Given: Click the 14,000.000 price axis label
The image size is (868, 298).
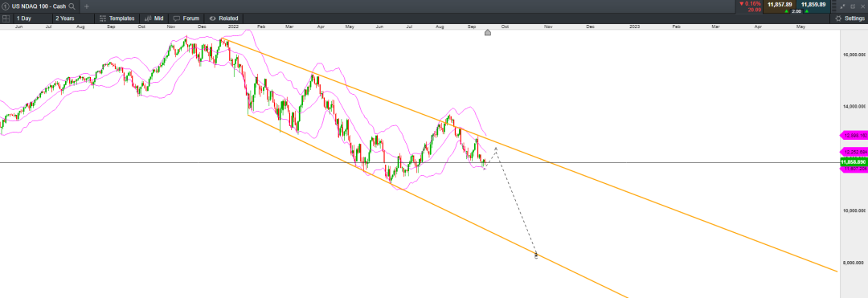Looking at the screenshot, I should pyautogui.click(x=854, y=106).
